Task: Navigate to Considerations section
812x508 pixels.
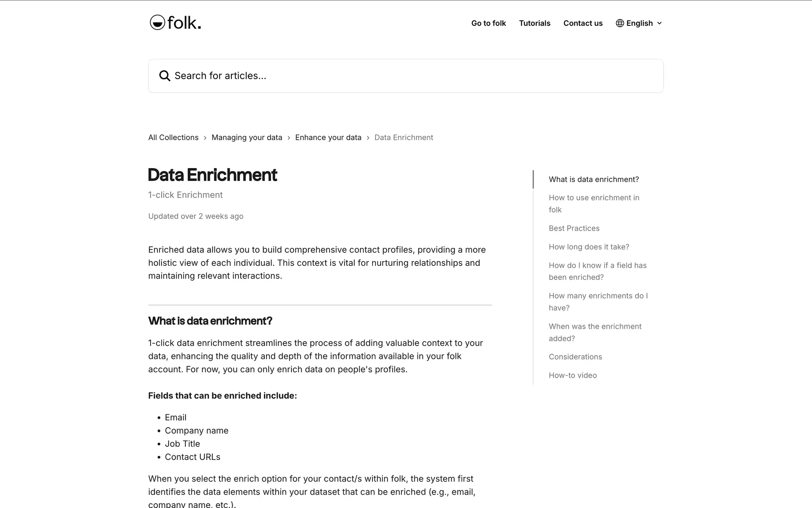Action: 575,357
